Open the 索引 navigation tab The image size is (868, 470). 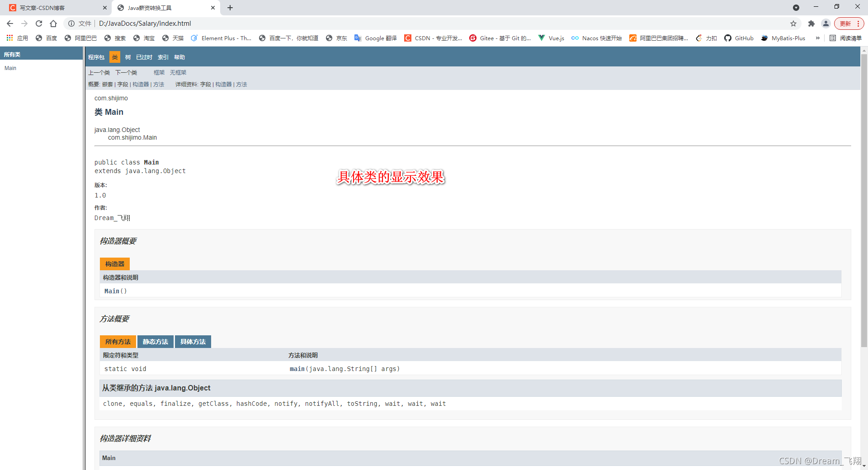click(163, 57)
